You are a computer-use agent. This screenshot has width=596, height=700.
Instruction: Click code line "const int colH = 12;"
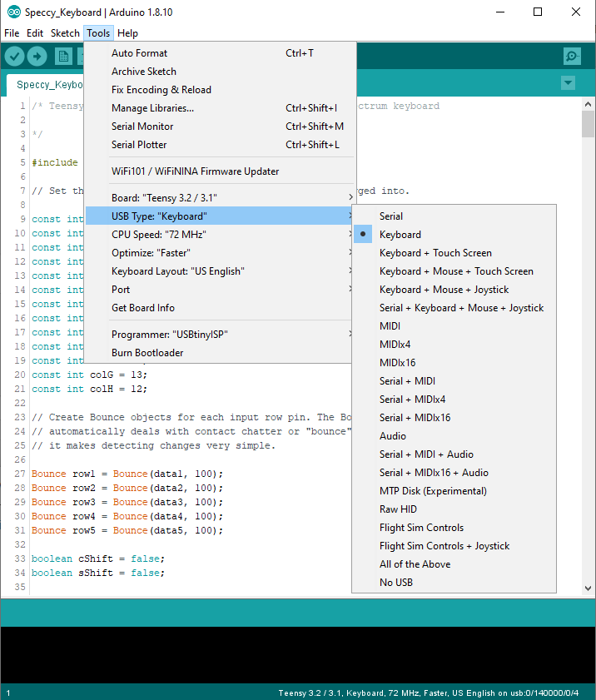click(x=89, y=389)
